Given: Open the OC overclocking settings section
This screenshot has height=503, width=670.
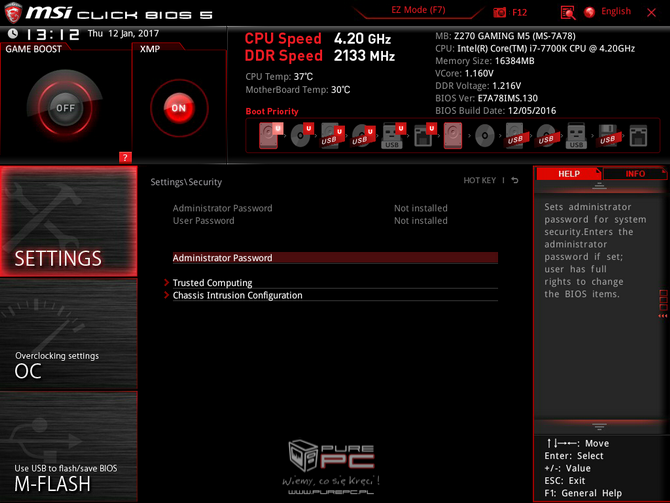Looking at the screenshot, I should coord(68,334).
